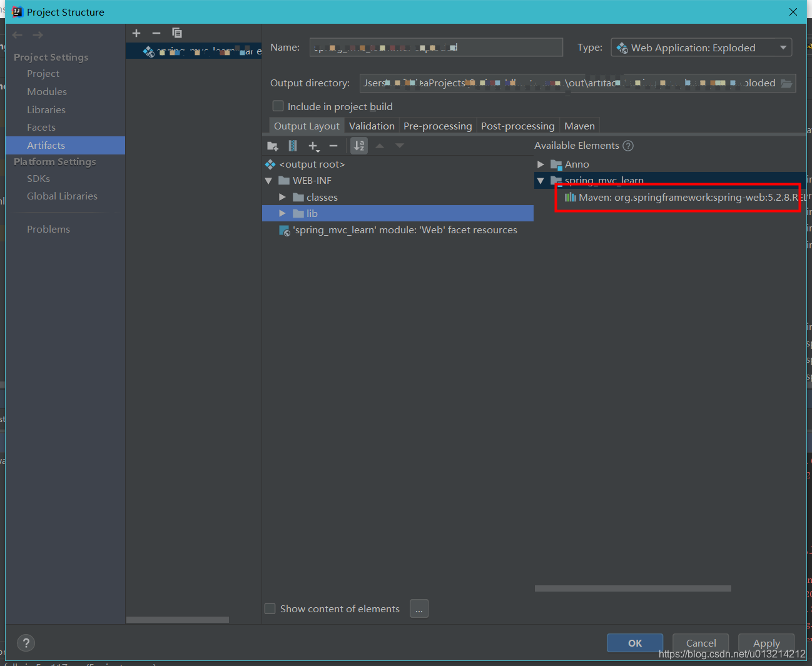Open the Post-processing tab
812x666 pixels.
(517, 125)
